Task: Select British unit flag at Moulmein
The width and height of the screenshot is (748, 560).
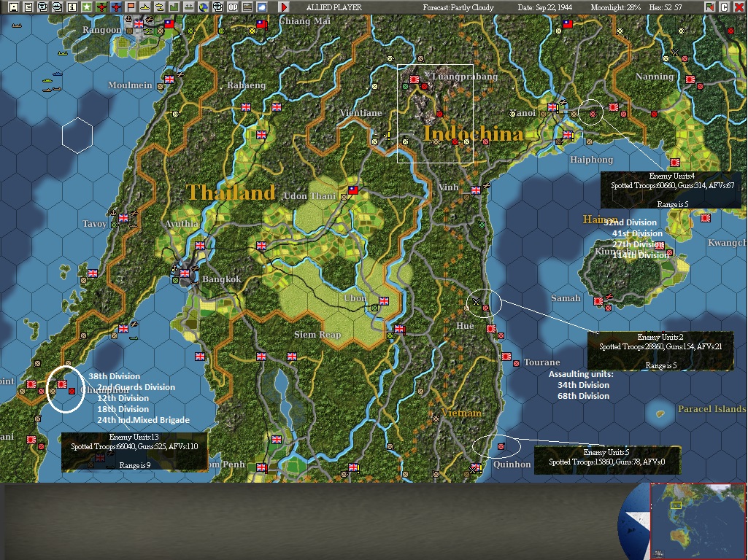Action: click(169, 79)
